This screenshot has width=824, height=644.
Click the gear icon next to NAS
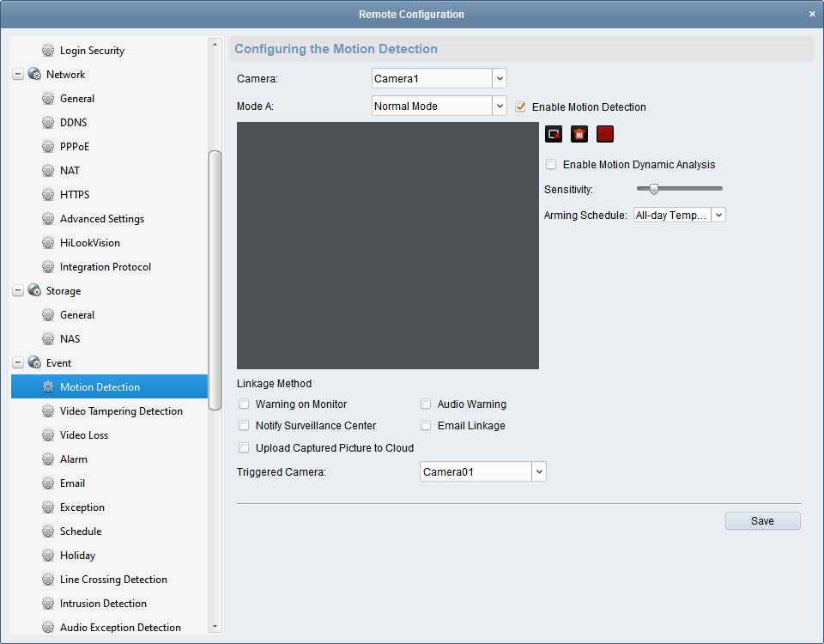coord(48,339)
